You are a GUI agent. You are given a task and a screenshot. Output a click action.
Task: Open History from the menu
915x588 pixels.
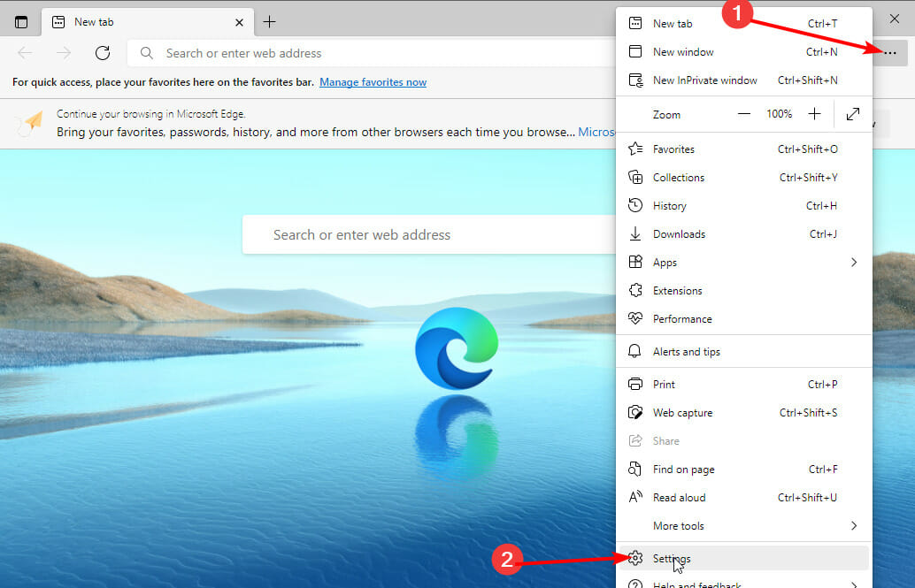[x=744, y=206]
